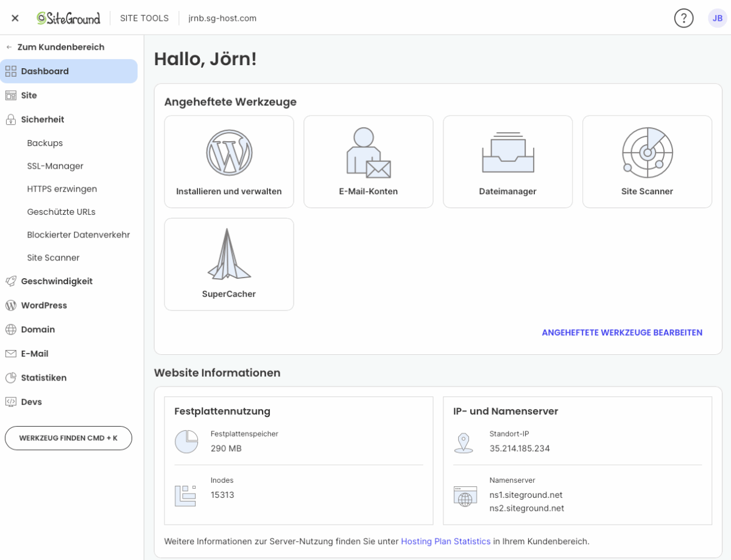Open the WordPress Installieren und verwalten tile
This screenshot has width=731, height=560.
coord(229,162)
